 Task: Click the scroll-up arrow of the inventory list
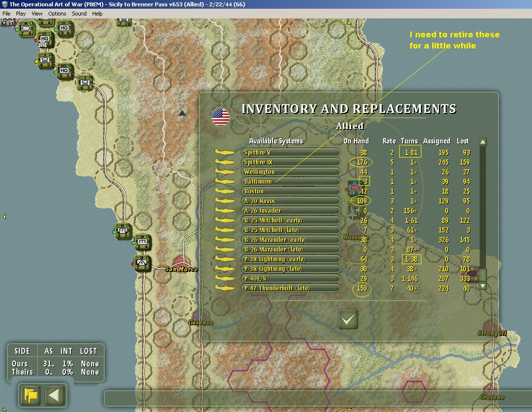click(x=483, y=142)
